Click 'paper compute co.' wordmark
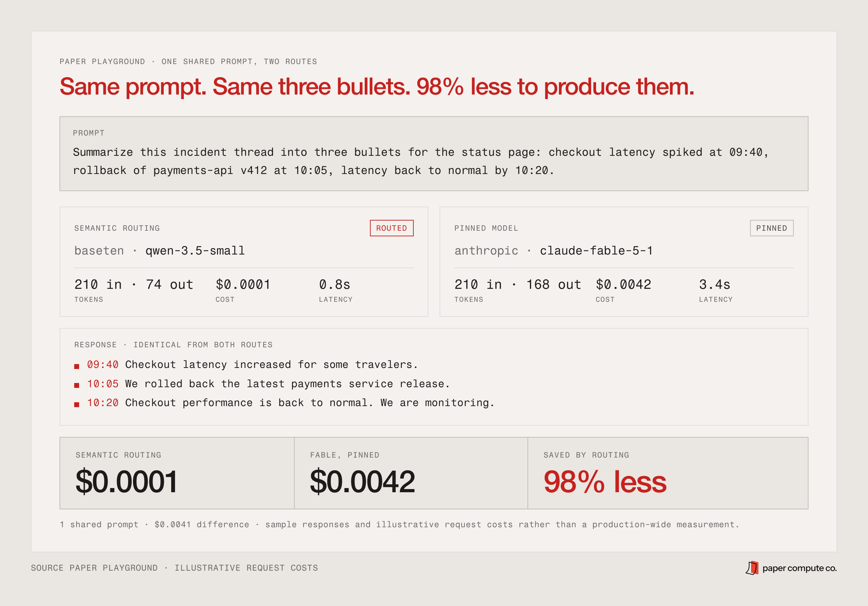This screenshot has width=868, height=606. pos(799,568)
